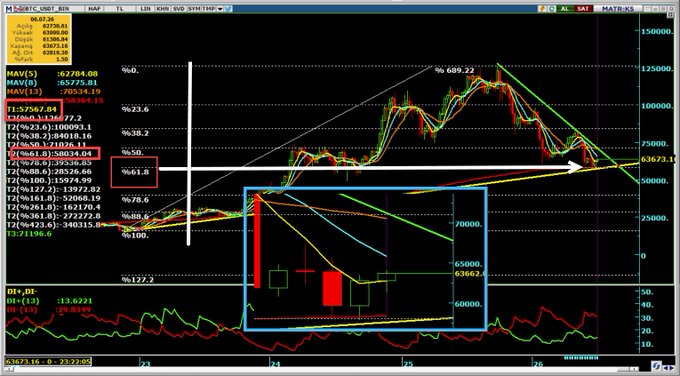Click the 26 marker on the time axis
This screenshot has width=680, height=376.
tap(538, 363)
